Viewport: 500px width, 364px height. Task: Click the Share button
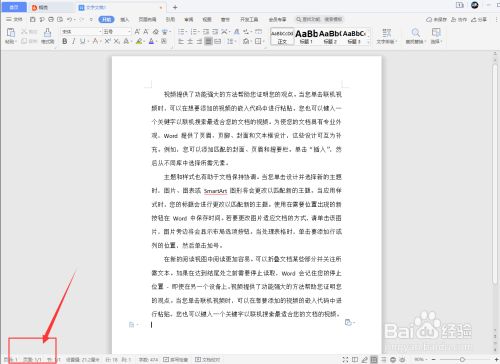click(479, 20)
